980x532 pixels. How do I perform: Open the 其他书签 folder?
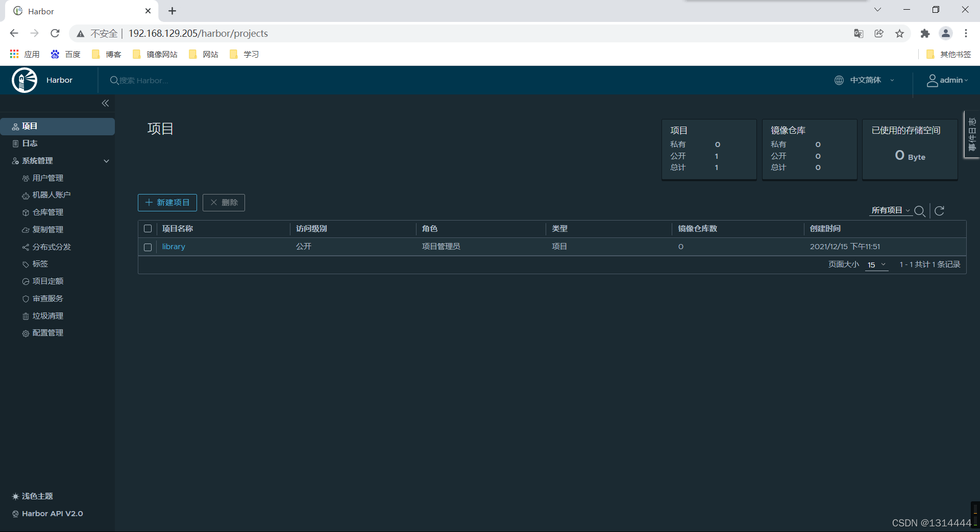(948, 54)
